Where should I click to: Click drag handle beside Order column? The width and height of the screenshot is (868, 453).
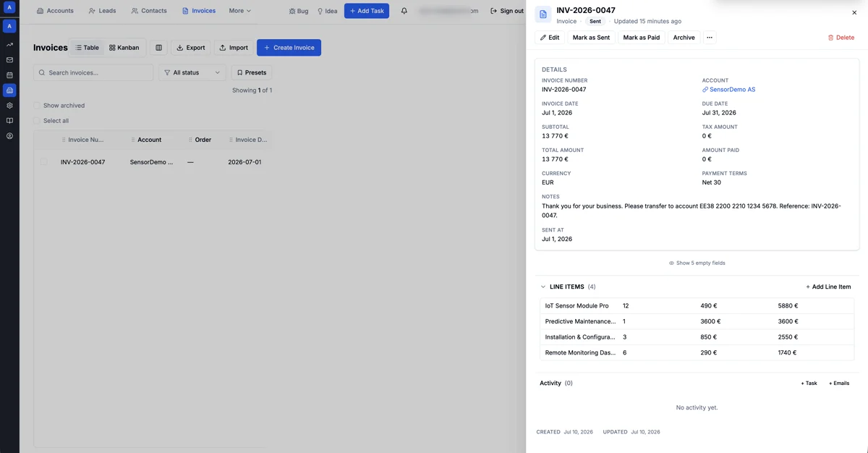pyautogui.click(x=190, y=140)
